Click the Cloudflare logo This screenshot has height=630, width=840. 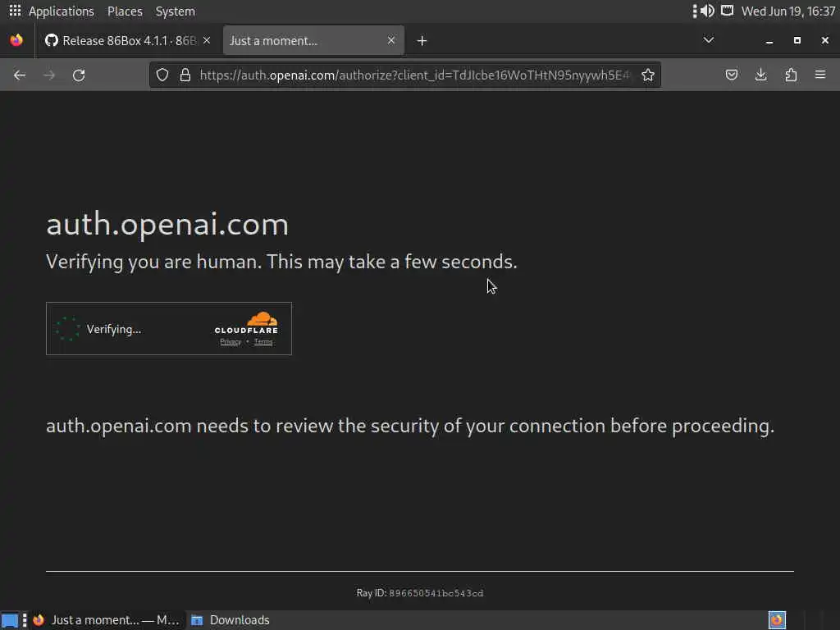point(246,323)
